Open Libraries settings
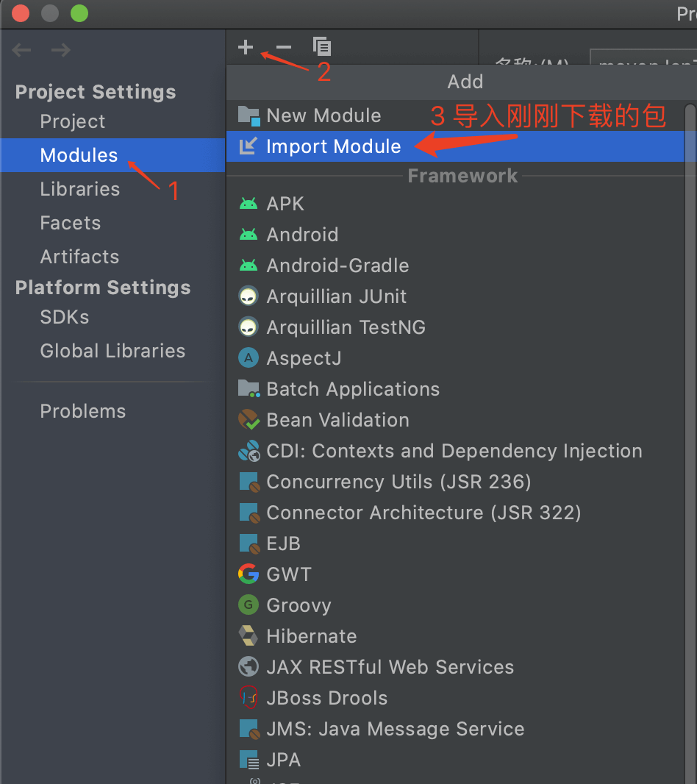The height and width of the screenshot is (784, 697). [x=113, y=189]
